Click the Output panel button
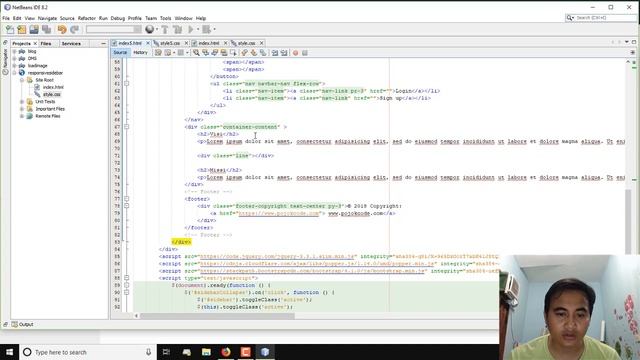Screen dimensions: 640x360 tap(22, 324)
